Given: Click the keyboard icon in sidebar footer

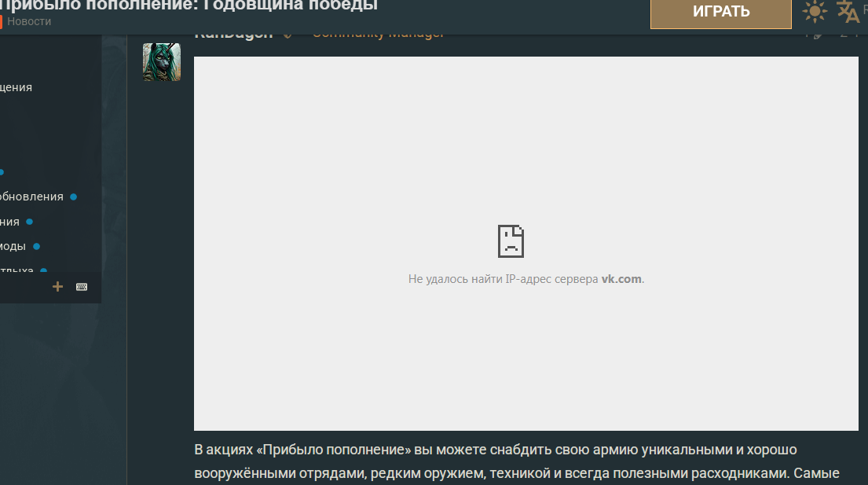Looking at the screenshot, I should pos(82,287).
